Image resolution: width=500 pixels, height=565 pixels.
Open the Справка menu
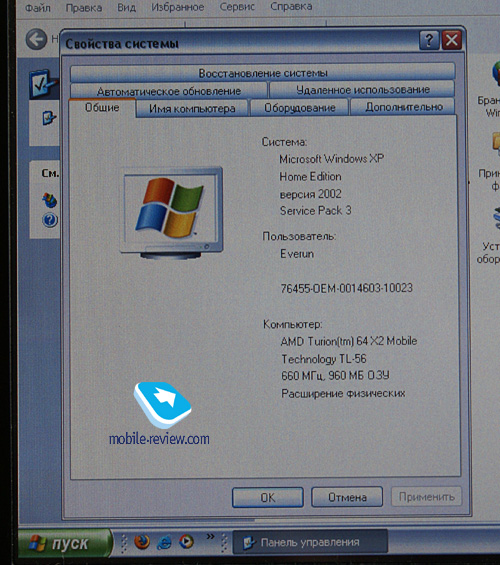(291, 6)
